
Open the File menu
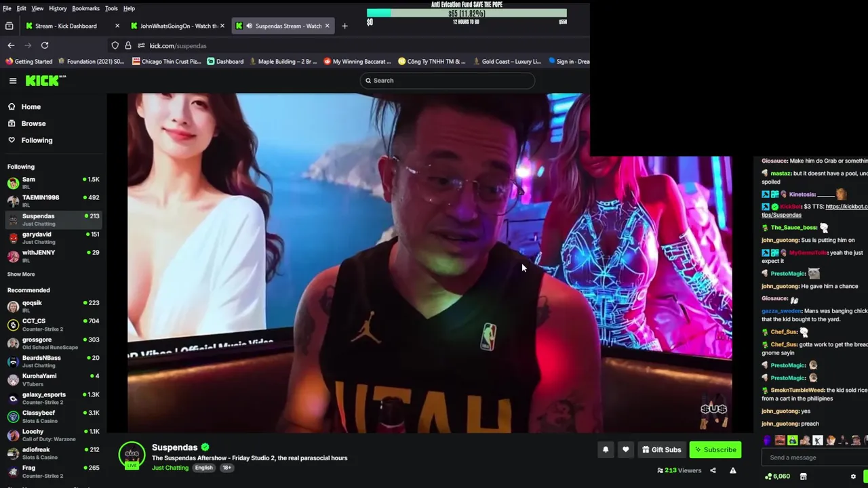coord(6,8)
